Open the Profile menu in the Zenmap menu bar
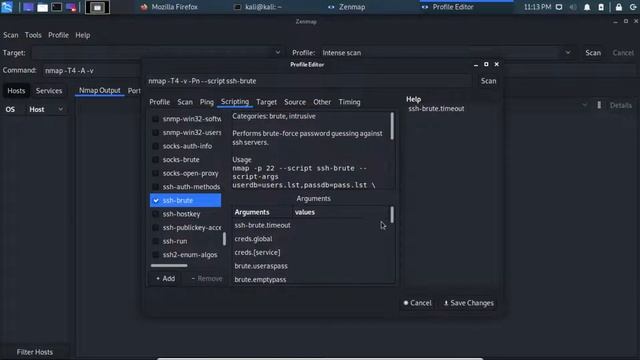This screenshot has width=640, height=360. point(58,35)
